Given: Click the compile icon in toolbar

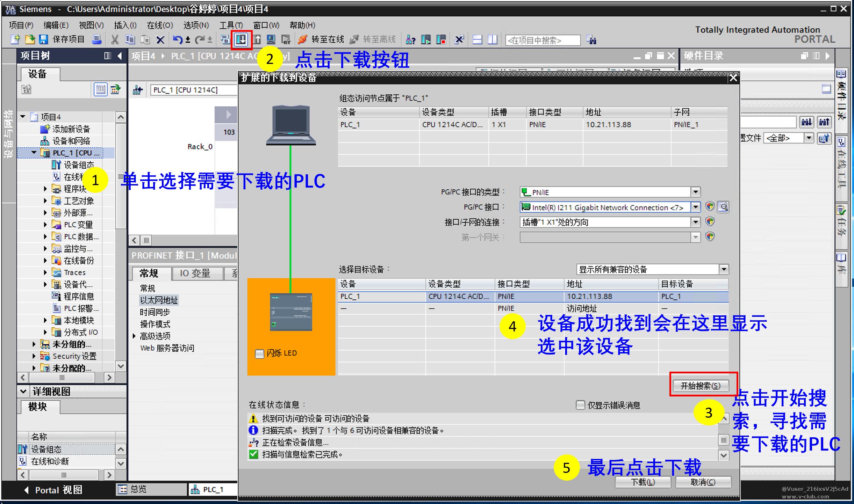Looking at the screenshot, I should 225,39.
